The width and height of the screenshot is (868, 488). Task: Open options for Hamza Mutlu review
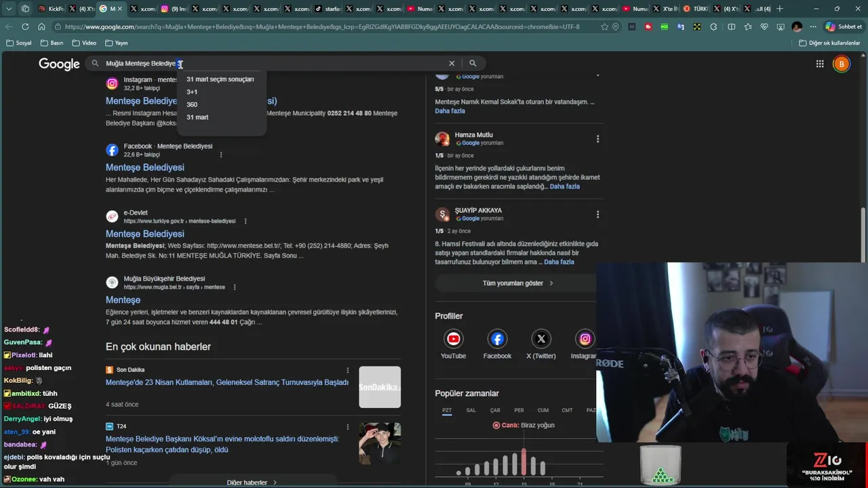[597, 139]
